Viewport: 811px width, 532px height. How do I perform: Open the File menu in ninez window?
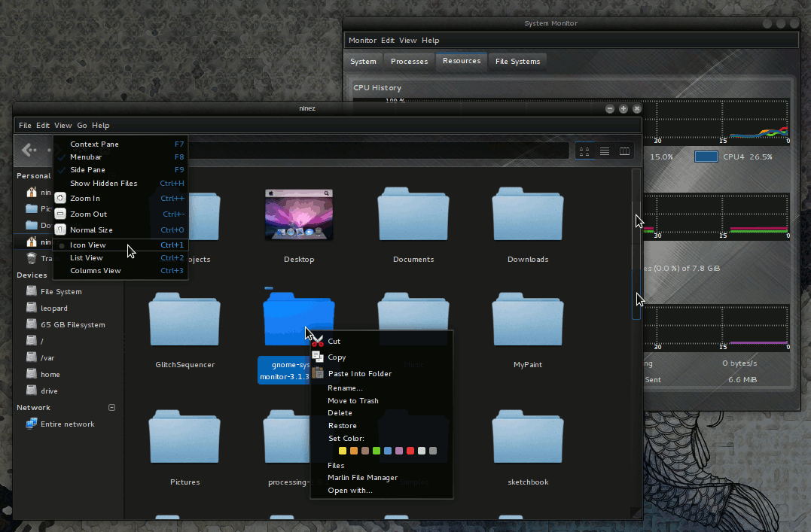pyautogui.click(x=25, y=125)
